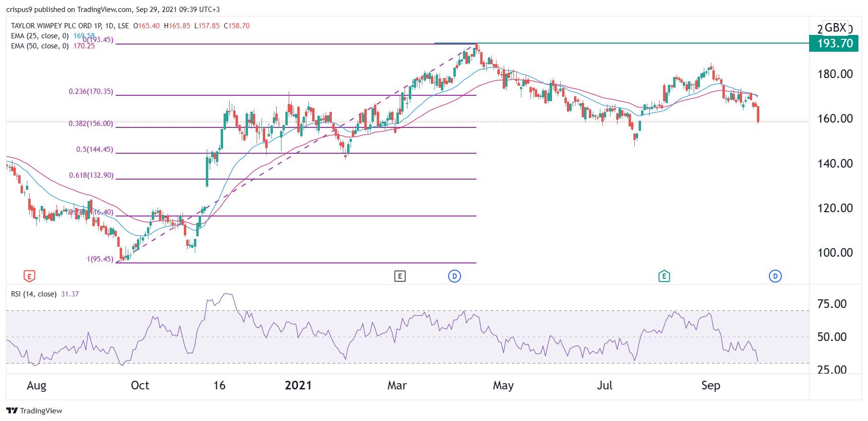Click the open price O165.40 value

(147, 26)
